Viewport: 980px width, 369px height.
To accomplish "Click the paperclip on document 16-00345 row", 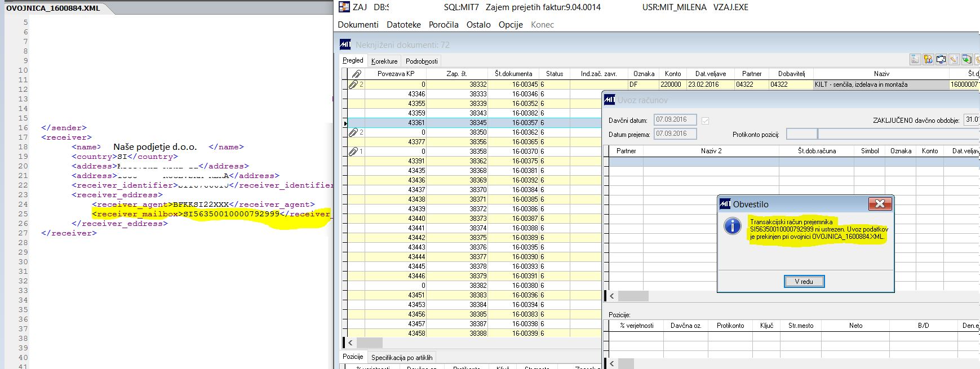I will click(x=353, y=85).
